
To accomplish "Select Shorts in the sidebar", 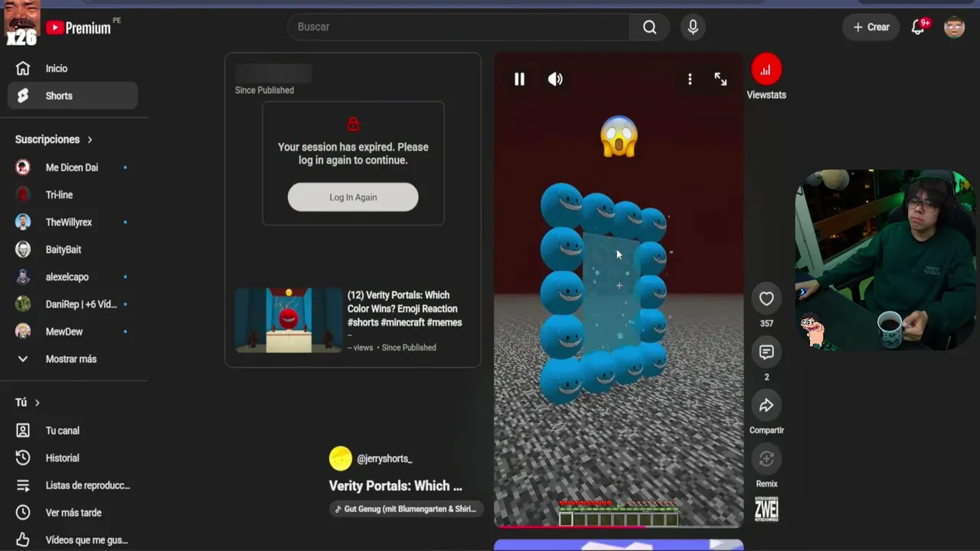I will pyautogui.click(x=73, y=96).
